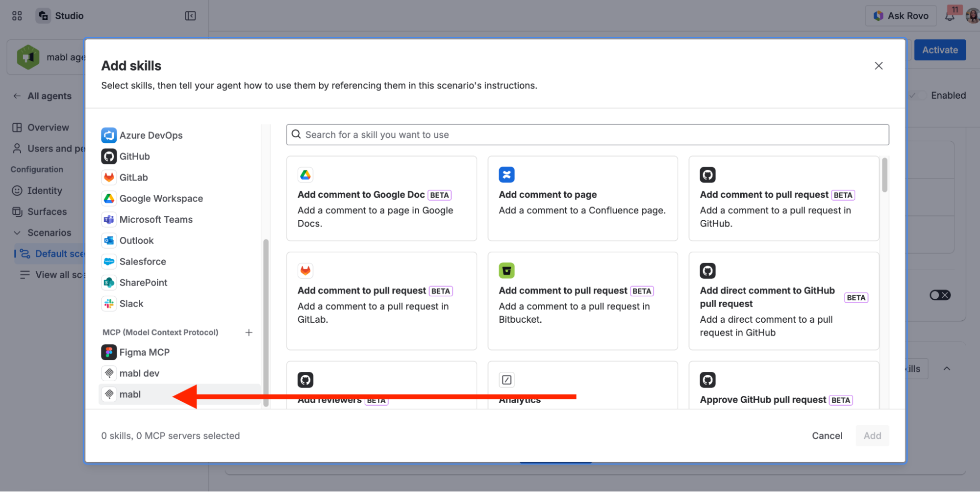980x492 pixels.
Task: Choose the GitLab fox icon
Action: [109, 178]
